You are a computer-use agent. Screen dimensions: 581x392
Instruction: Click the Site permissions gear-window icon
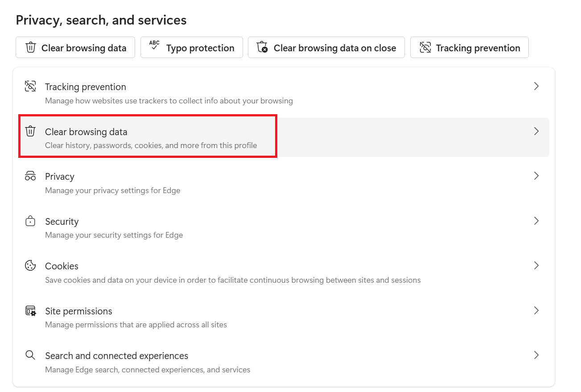[30, 311]
